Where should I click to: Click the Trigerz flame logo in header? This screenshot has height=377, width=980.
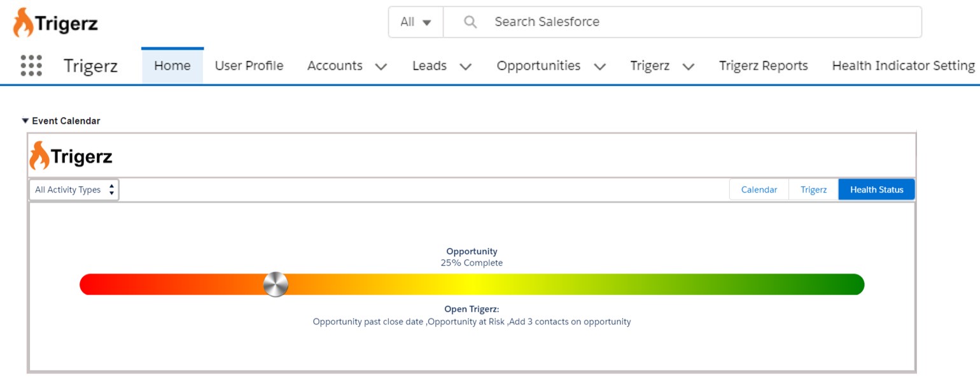tap(55, 23)
